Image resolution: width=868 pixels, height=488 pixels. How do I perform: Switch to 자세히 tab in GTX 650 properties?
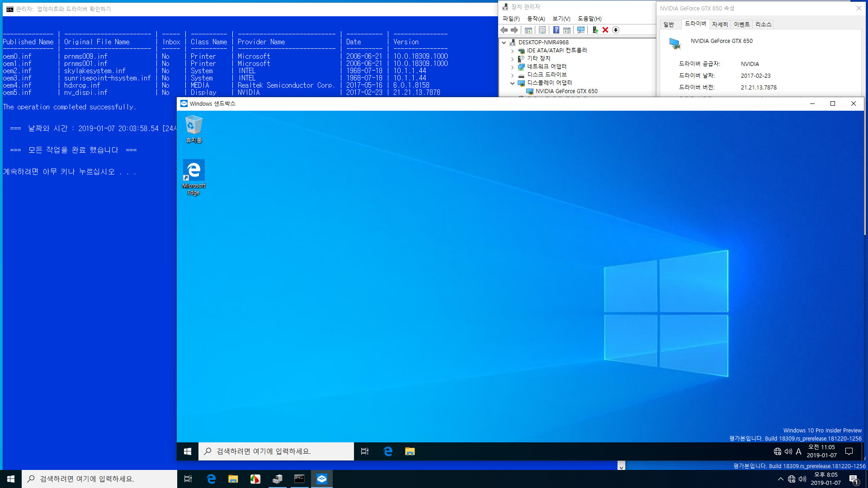pyautogui.click(x=720, y=24)
